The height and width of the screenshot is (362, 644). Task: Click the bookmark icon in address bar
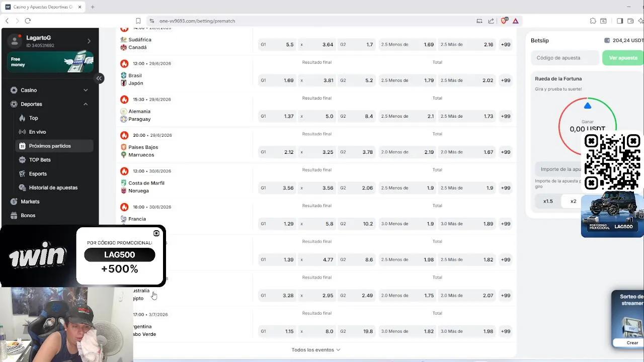(138, 21)
